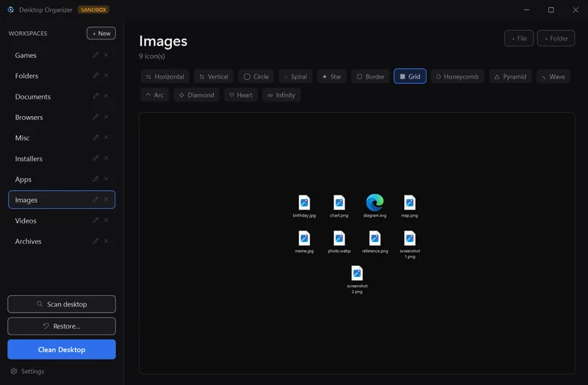
Task: Set layout to Arc
Action: (x=155, y=95)
